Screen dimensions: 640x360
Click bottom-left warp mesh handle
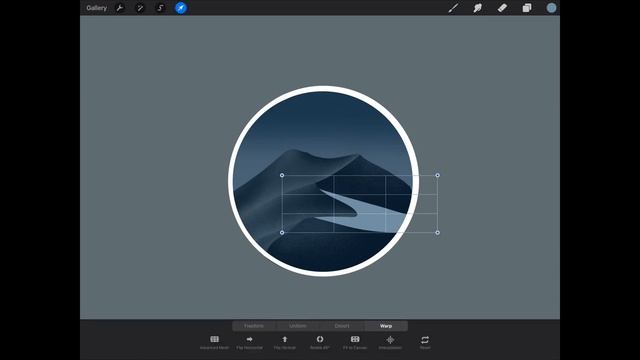[x=282, y=233]
